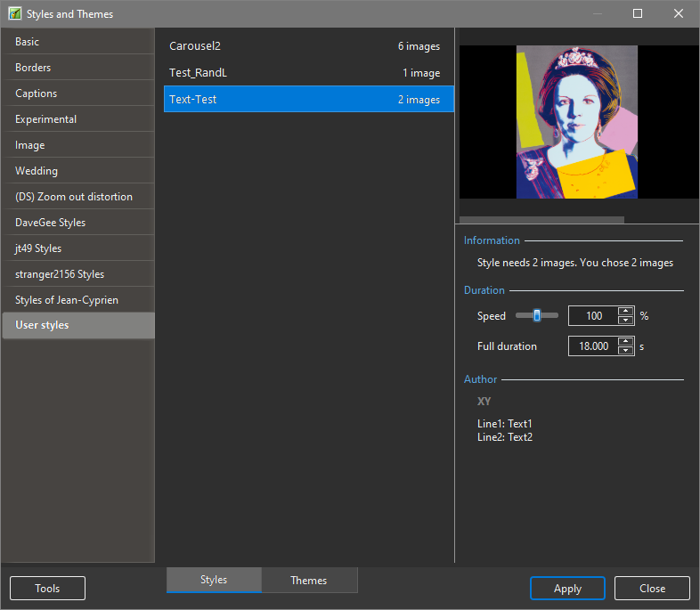Click the style preview thumbnail
700x610 pixels.
pos(576,122)
